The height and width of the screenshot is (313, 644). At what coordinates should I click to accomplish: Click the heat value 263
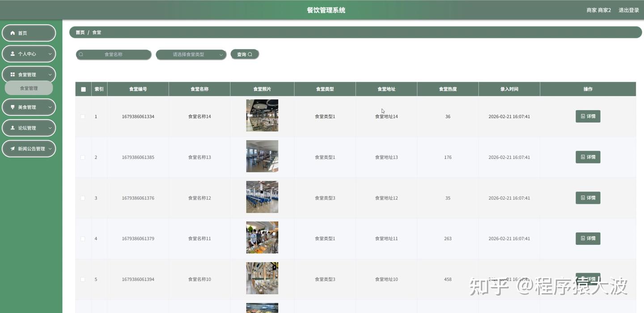tap(448, 239)
